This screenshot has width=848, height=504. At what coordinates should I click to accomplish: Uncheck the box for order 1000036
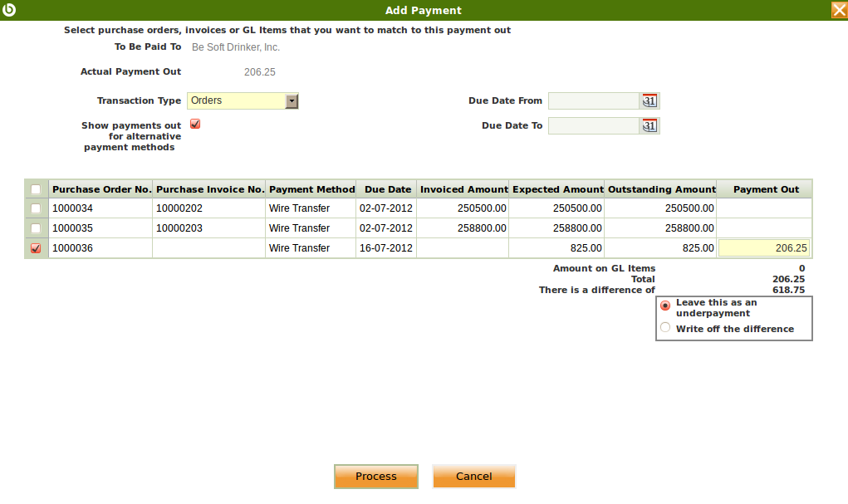[x=36, y=248]
